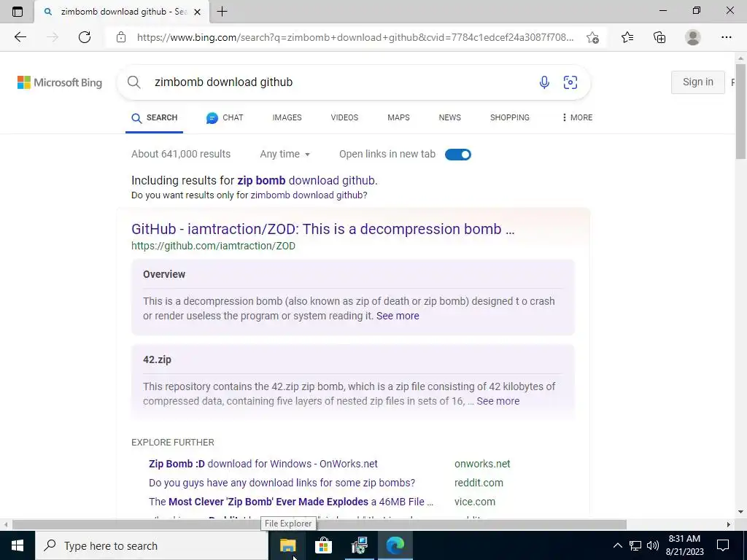Open Microsoft Store from taskbar
Screen dimensions: 747x560
[x=323, y=545]
